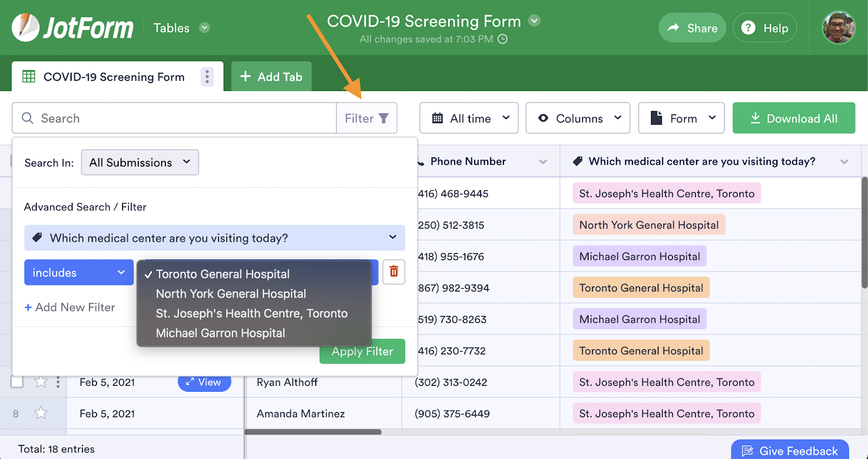868x459 pixels.
Task: Click the JotForm logo
Action: point(73,28)
